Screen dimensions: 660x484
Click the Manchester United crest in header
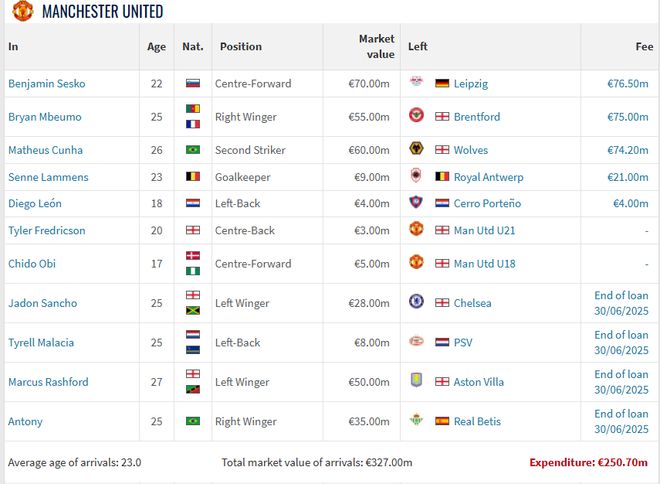tap(22, 11)
